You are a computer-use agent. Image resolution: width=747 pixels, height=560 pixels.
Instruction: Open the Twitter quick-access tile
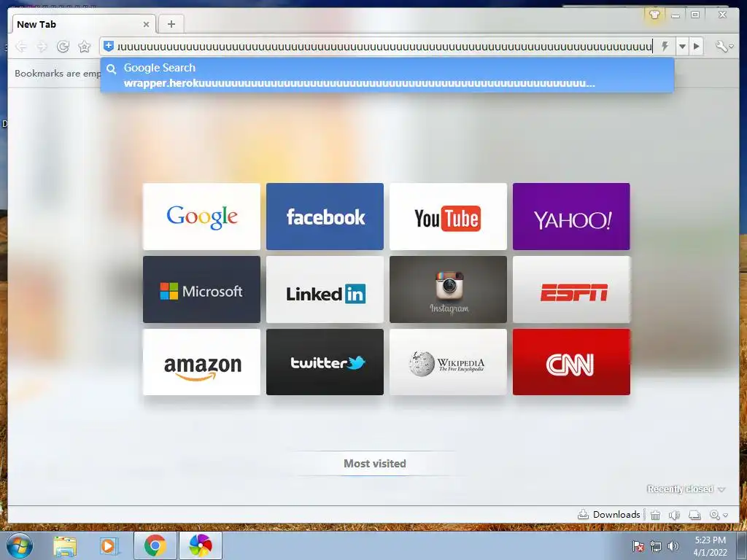tap(325, 362)
